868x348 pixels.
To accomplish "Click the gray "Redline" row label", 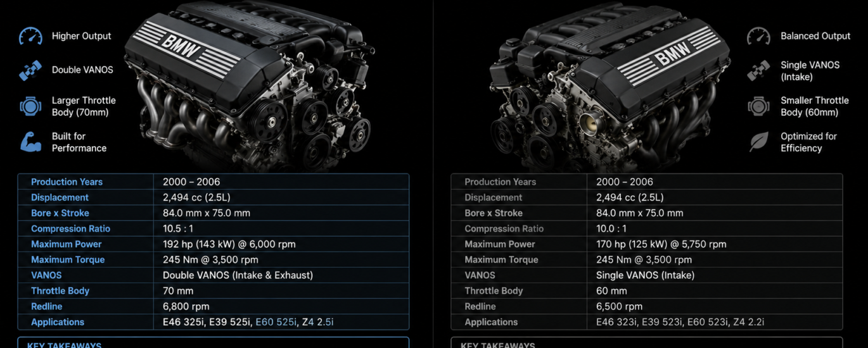I will point(480,306).
